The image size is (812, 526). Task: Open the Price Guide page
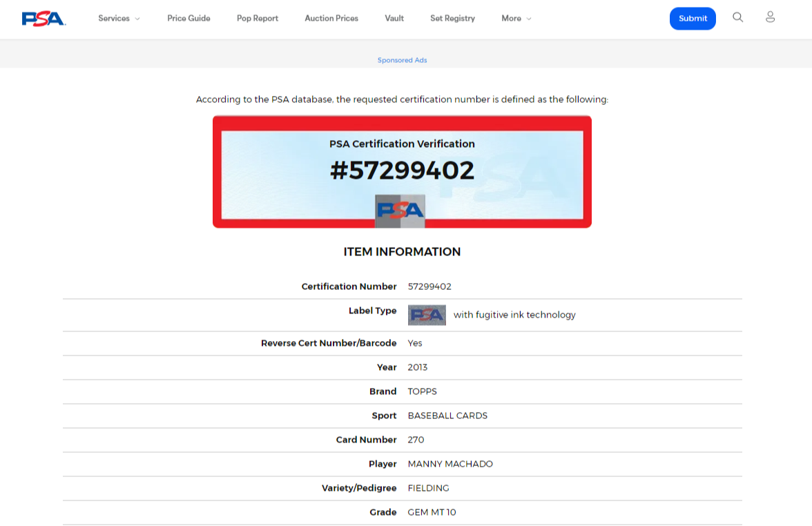(x=188, y=19)
